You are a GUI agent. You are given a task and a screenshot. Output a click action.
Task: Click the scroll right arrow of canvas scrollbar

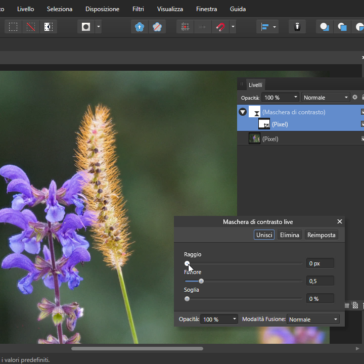357,349
